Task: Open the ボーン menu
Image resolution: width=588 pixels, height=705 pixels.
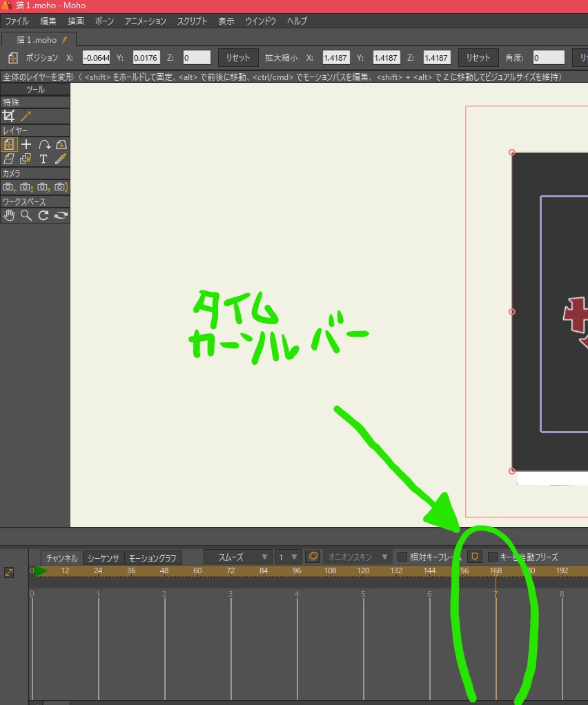Action: [104, 21]
